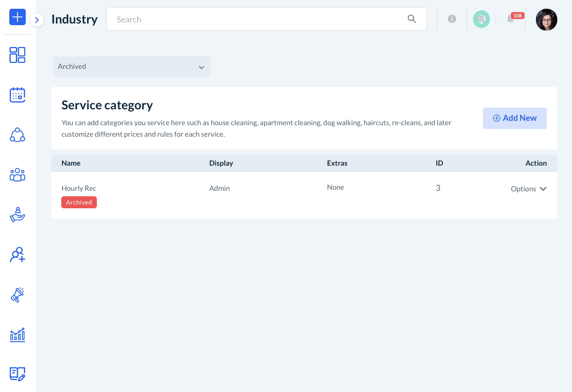Open the calendar bookings icon in sidebar
The image size is (572, 392).
coord(17,95)
